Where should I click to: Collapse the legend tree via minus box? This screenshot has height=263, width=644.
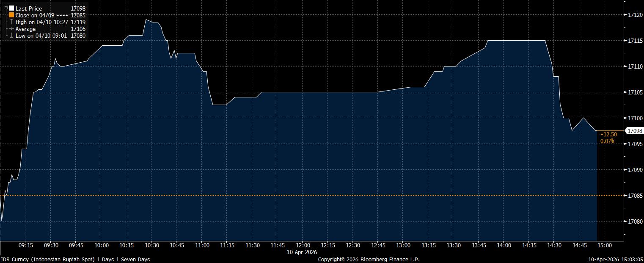(6, 8)
